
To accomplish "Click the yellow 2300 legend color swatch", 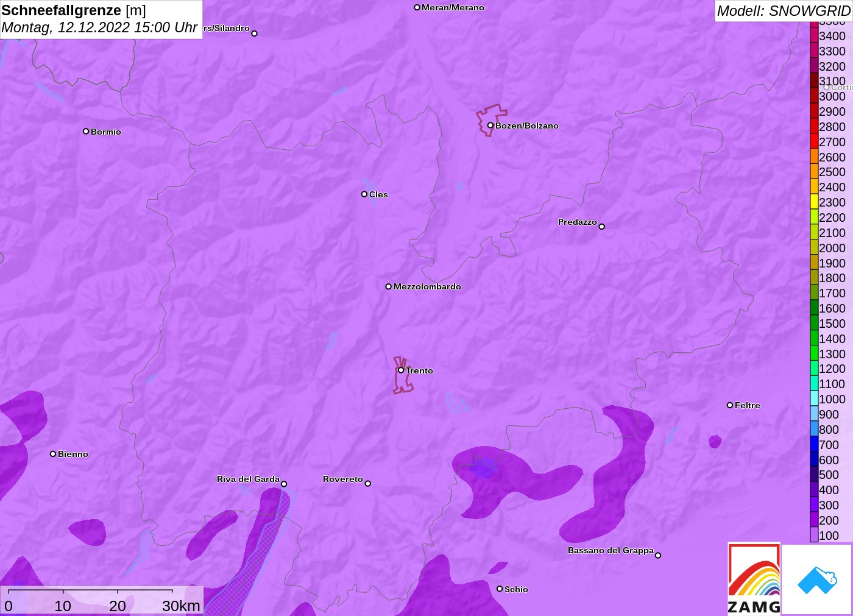I will click(814, 202).
